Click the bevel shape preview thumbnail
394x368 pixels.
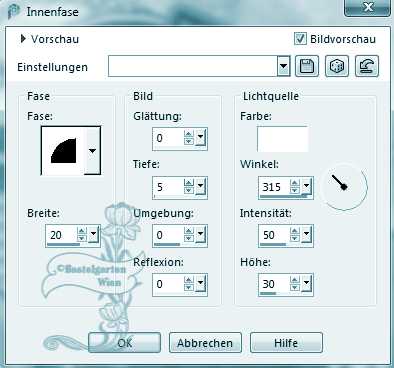point(63,151)
